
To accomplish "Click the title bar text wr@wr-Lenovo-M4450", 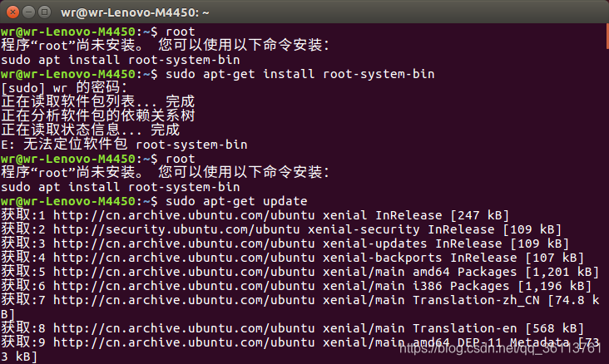I will (x=135, y=12).
